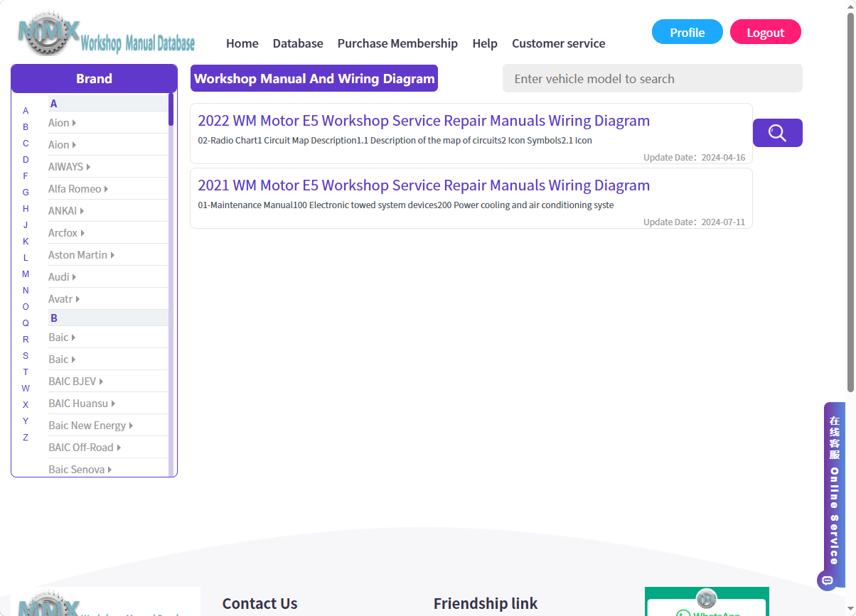Jump to letter T in brand index

[26, 372]
